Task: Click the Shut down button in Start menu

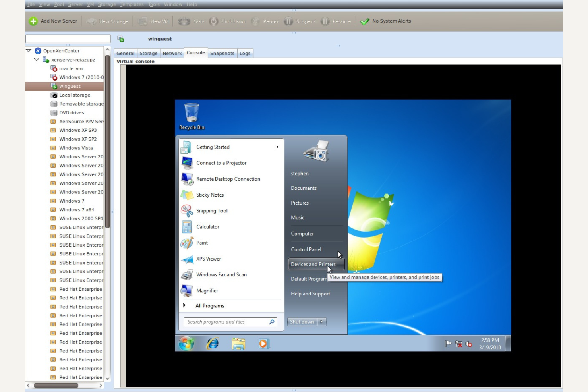Action: [x=302, y=322]
